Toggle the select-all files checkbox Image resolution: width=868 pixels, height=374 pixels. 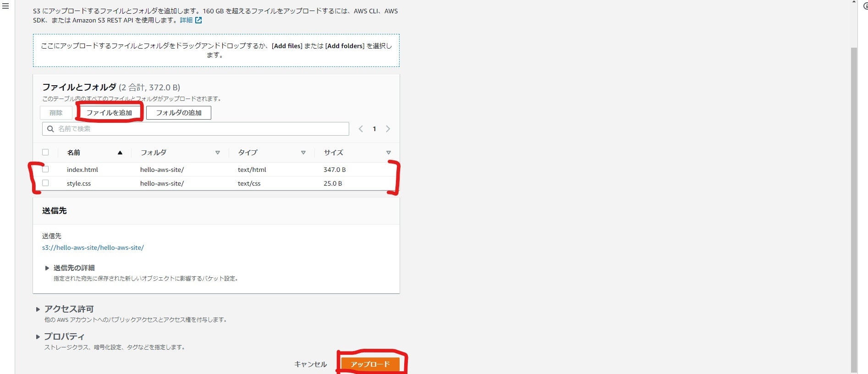45,152
